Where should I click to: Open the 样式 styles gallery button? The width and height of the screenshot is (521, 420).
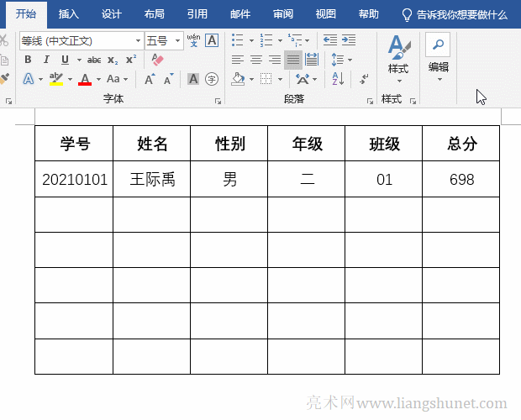[398, 59]
